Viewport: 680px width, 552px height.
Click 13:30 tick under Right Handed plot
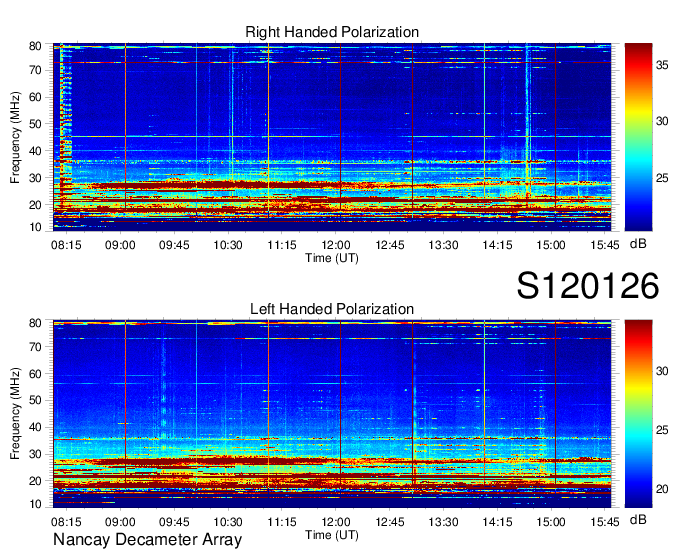click(x=443, y=245)
